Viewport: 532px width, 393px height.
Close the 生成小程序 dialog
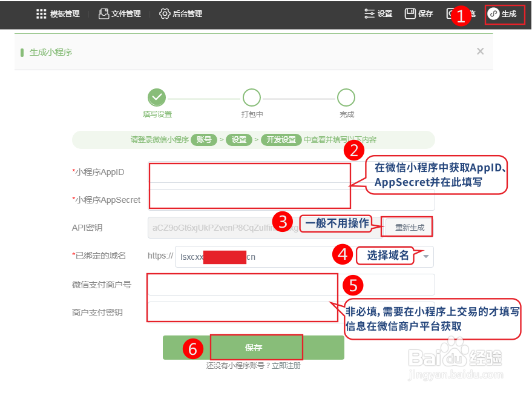pos(480,51)
